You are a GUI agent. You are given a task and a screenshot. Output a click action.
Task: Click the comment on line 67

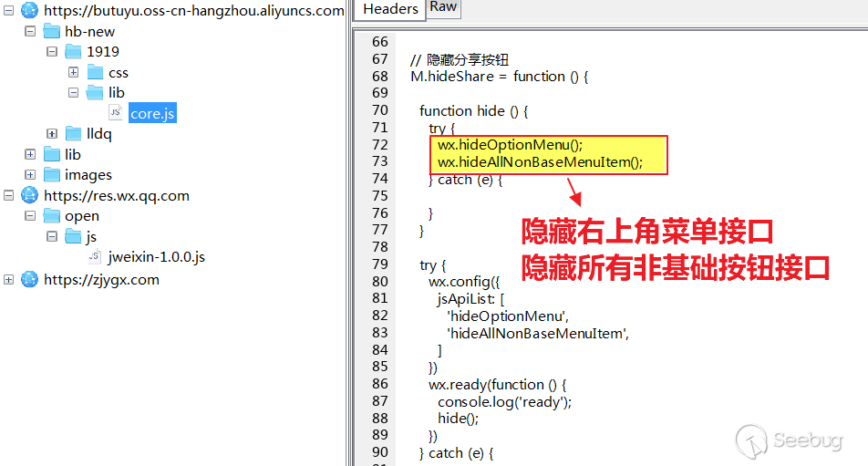460,59
